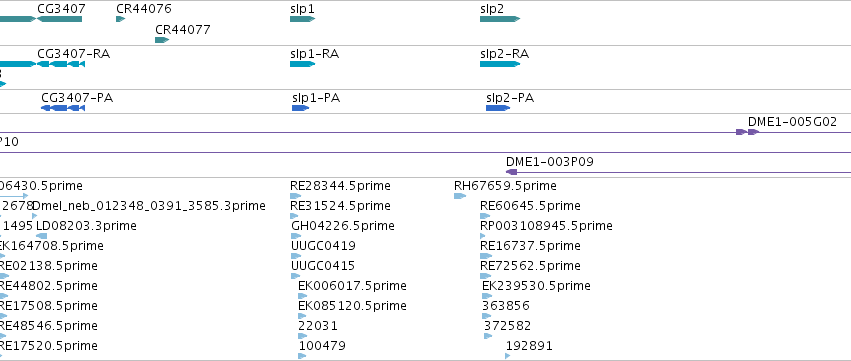Click the LD08203.3prime EST arrow
Screen dimensions: 851x361
pos(41,236)
